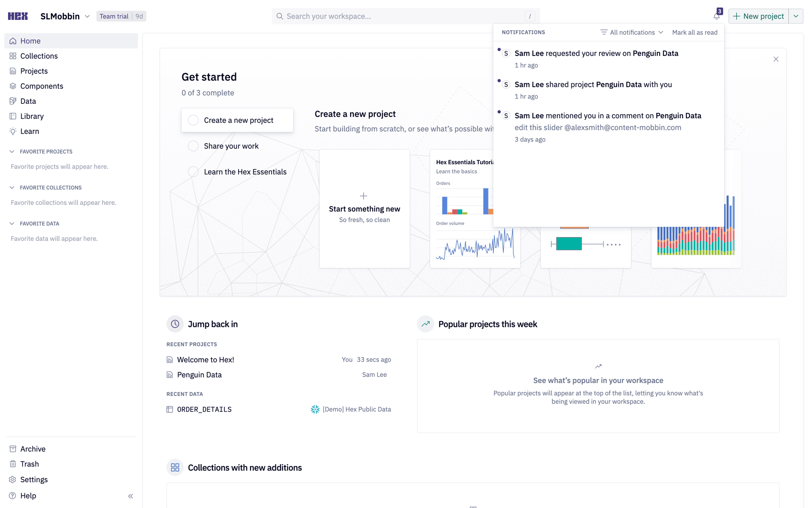Open the Start something new card
Image resolution: width=812 pixels, height=508 pixels.
pyautogui.click(x=365, y=209)
